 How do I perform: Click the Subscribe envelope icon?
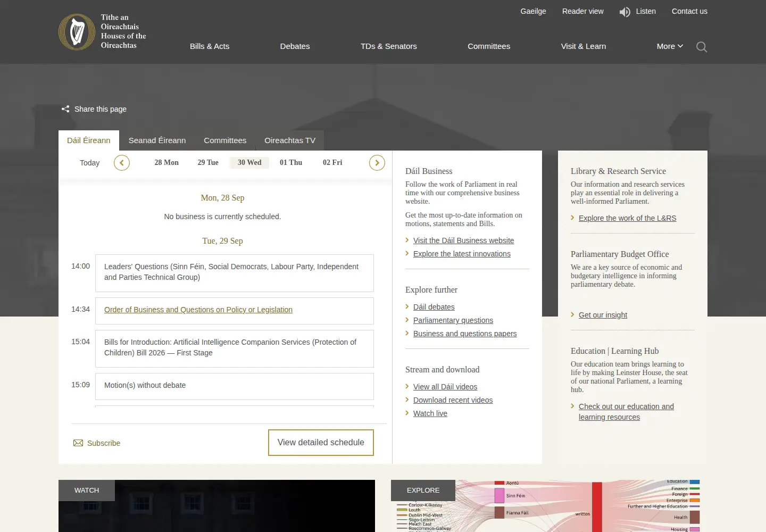pyautogui.click(x=78, y=443)
